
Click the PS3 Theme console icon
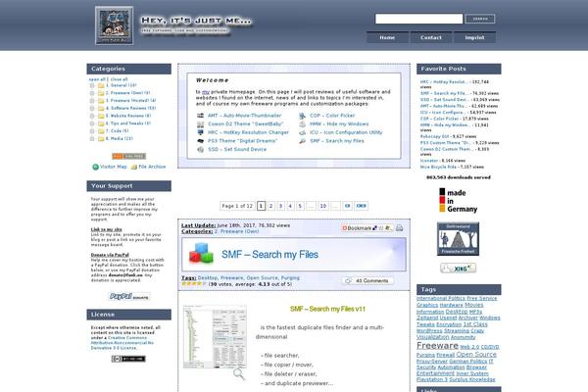[x=201, y=141]
